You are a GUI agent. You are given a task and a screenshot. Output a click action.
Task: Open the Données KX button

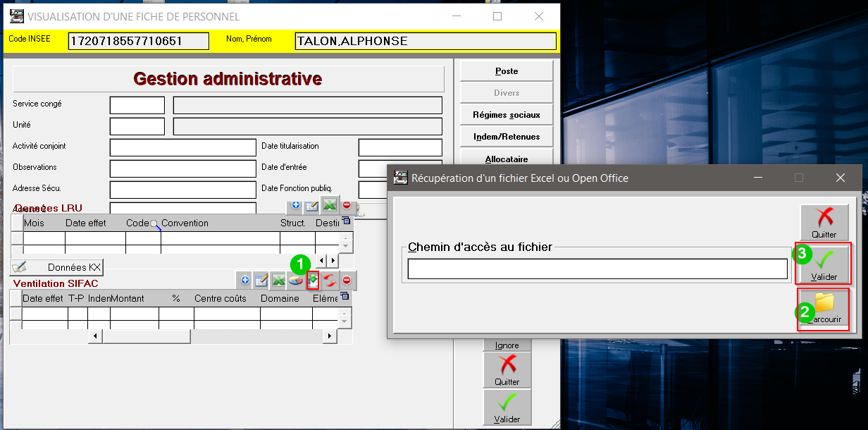pyautogui.click(x=57, y=267)
